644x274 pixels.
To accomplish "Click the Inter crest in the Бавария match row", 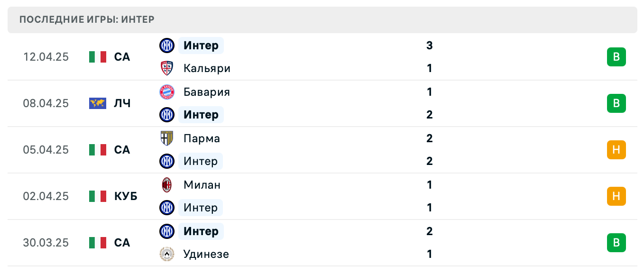I will click(x=166, y=115).
